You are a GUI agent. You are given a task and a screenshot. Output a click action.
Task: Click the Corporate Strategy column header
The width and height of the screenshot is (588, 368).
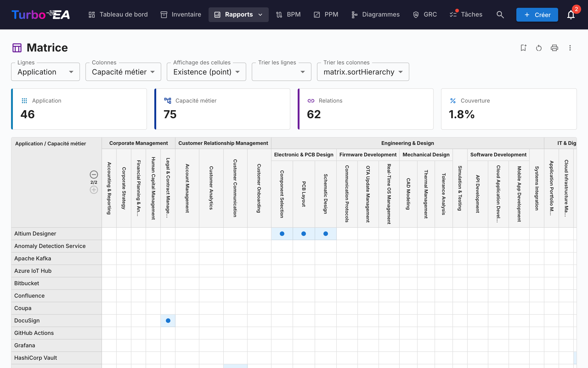[124, 188]
